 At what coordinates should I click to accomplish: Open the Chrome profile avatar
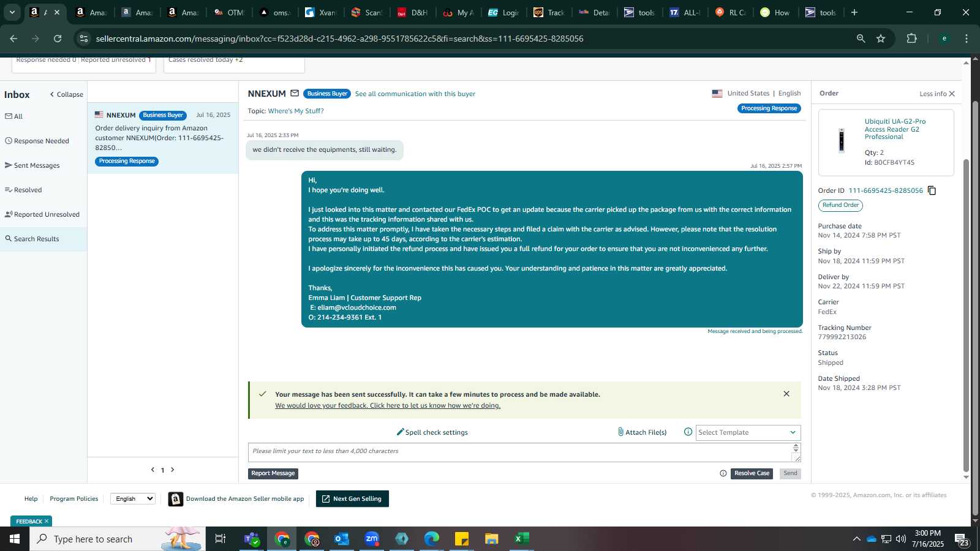pos(944,39)
